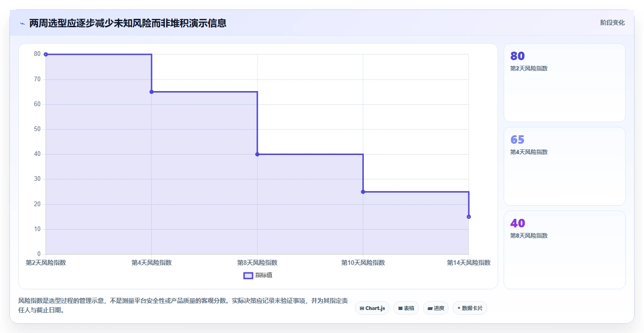The height and width of the screenshot is (333, 644).
Task: Click the chart point at 第8天风险指数
Action: 257,154
